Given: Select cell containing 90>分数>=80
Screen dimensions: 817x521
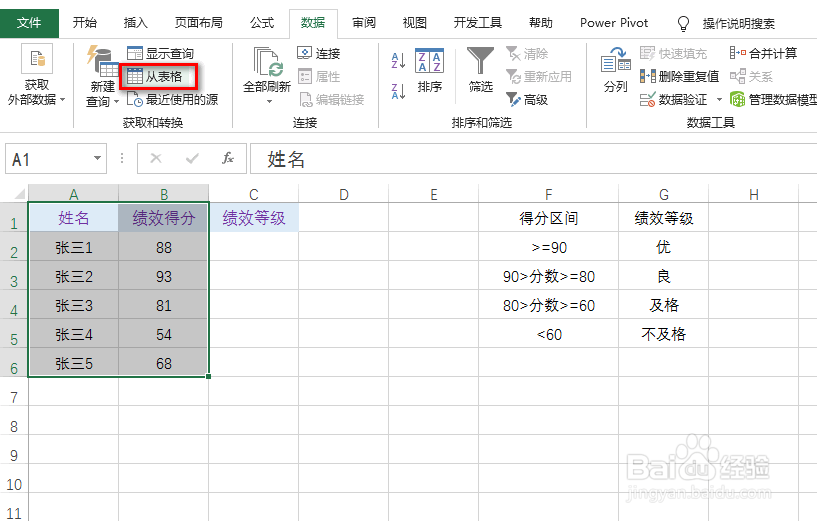Looking at the screenshot, I should coord(549,276).
